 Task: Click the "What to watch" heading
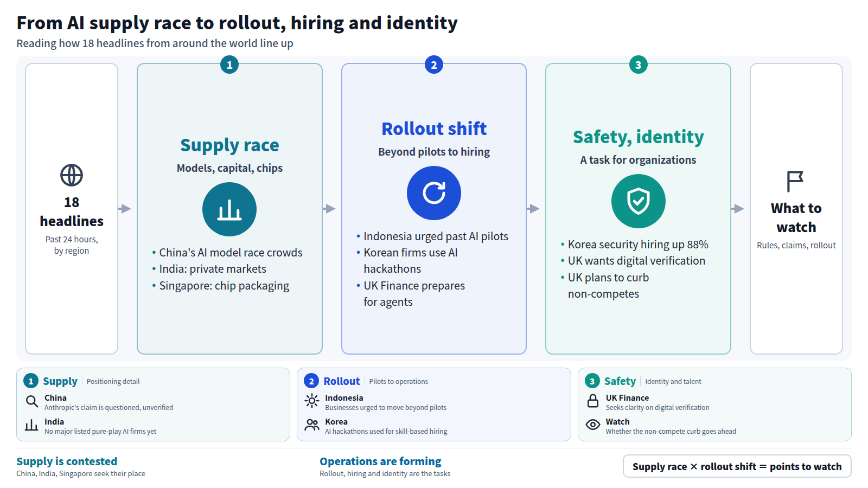point(796,217)
